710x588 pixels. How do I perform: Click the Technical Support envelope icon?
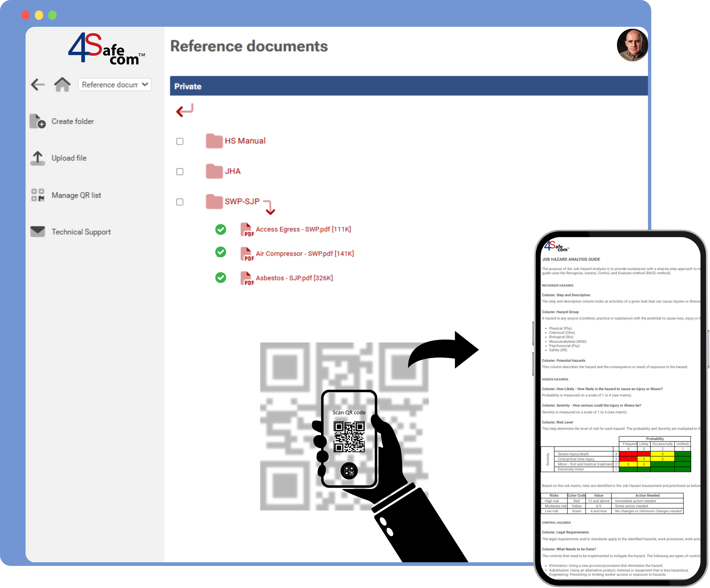(38, 232)
